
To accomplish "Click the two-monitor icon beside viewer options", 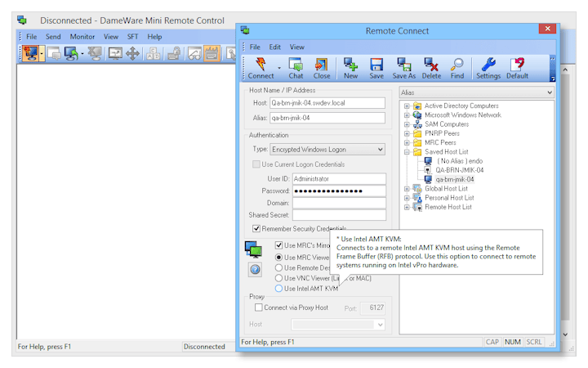I will pyautogui.click(x=253, y=249).
